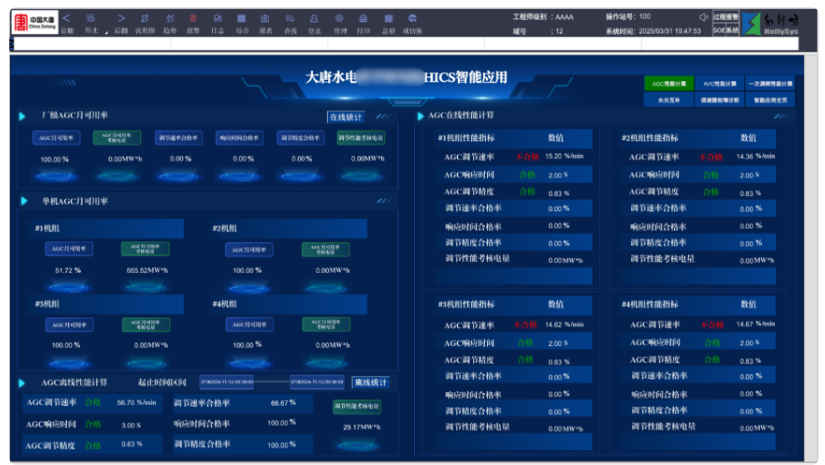The height and width of the screenshot is (465, 825).
Task: Click 离线统计 offline statistics button
Action: click(370, 382)
